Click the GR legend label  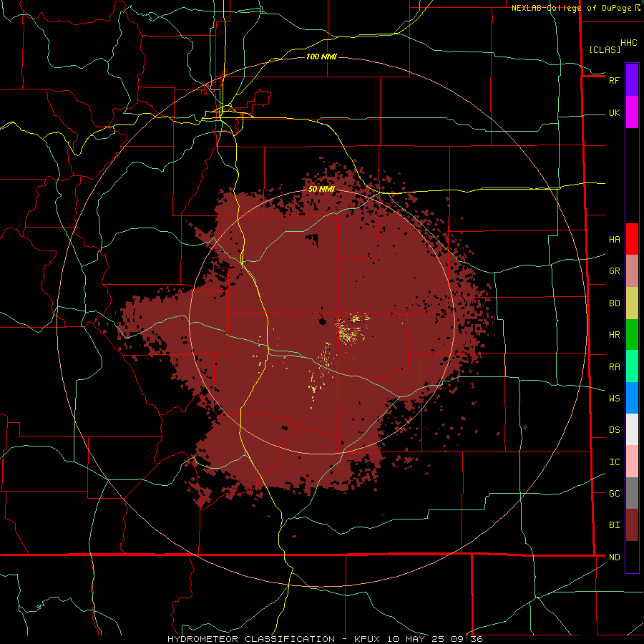(614, 271)
